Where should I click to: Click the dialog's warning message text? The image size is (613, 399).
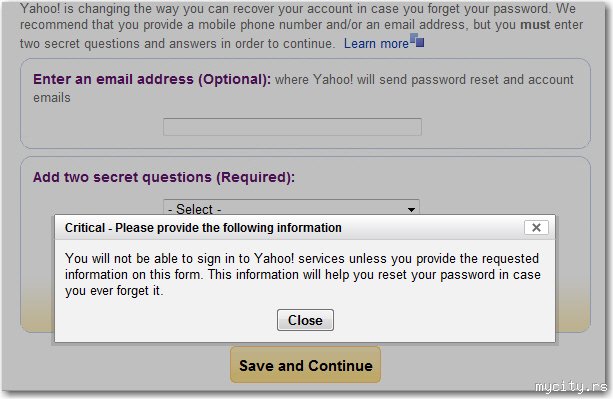coord(303,274)
